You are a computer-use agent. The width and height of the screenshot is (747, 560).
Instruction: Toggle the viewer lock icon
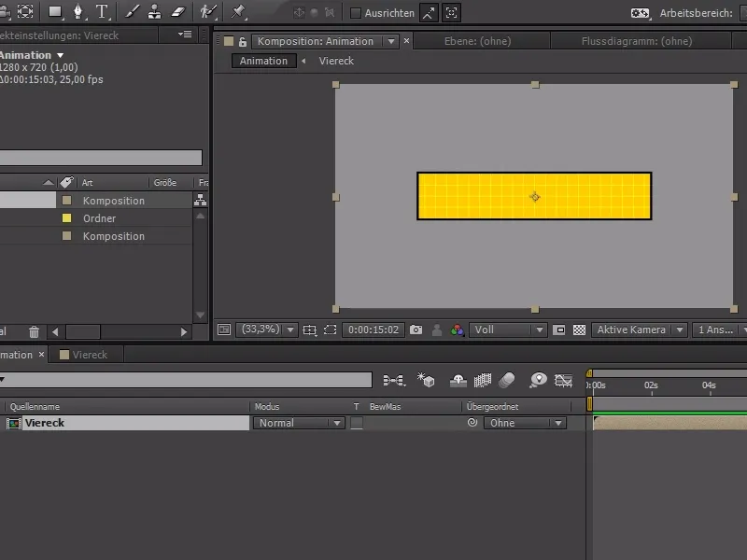coord(242,42)
